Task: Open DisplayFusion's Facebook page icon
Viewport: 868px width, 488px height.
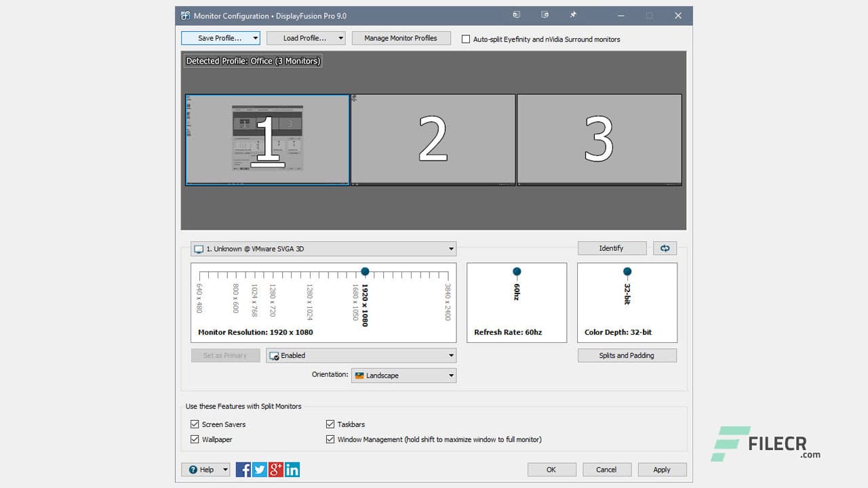Action: pos(243,469)
